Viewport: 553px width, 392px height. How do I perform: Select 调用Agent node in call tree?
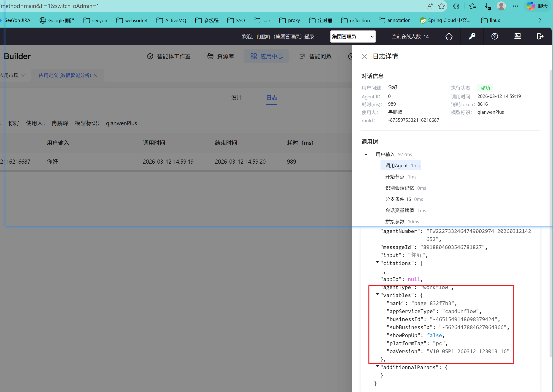(x=401, y=166)
